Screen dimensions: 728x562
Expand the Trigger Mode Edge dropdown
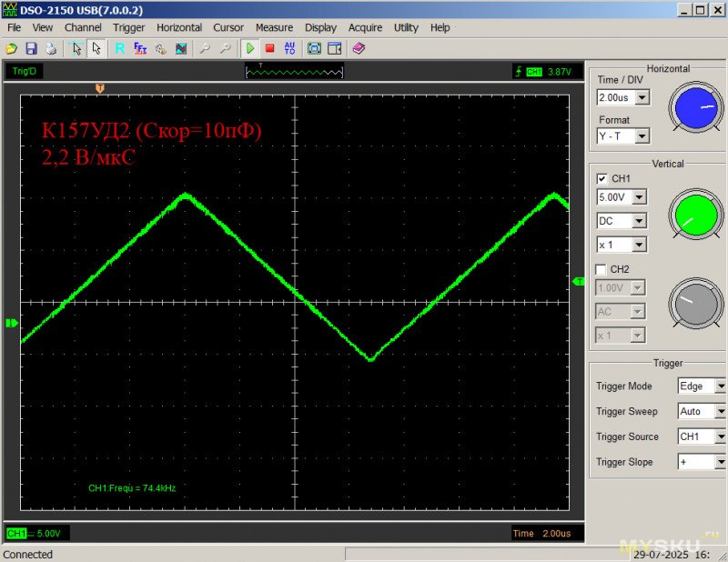(720, 386)
